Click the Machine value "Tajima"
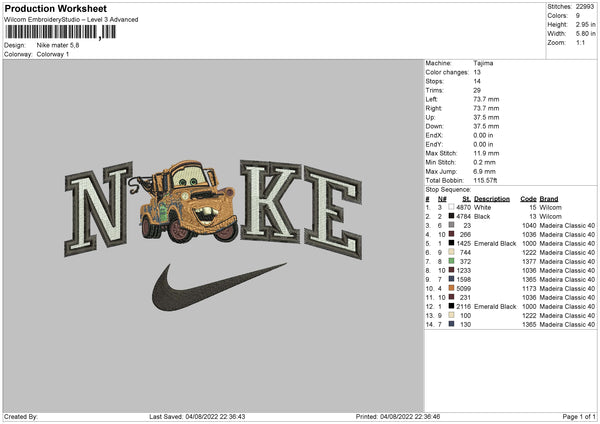 [483, 63]
